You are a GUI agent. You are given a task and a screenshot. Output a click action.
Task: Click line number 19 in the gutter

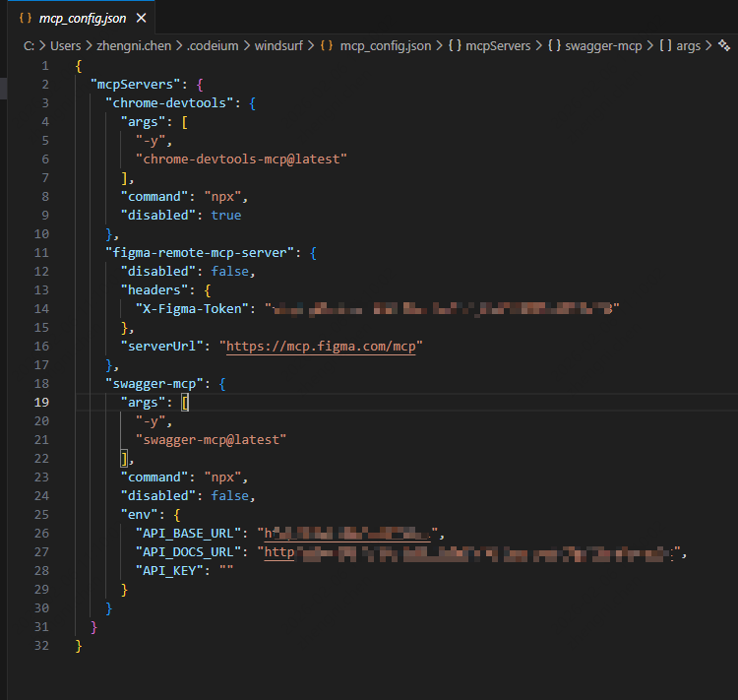(41, 402)
